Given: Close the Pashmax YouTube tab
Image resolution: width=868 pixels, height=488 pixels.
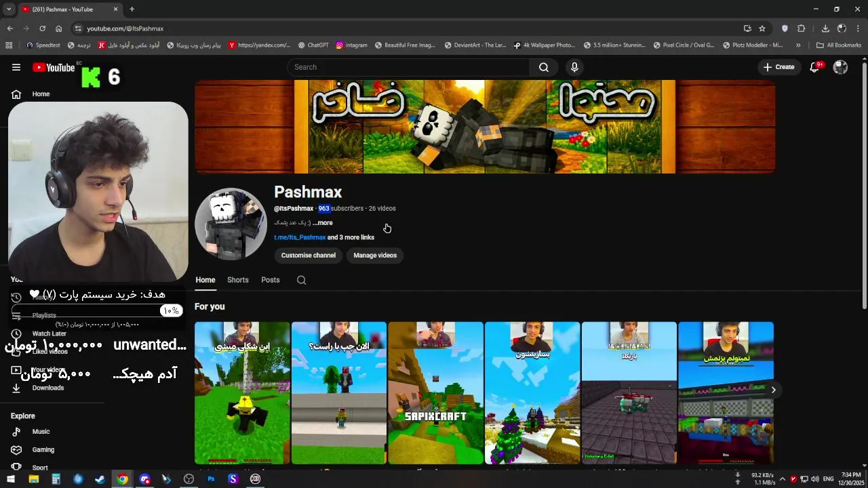Looking at the screenshot, I should pos(115,9).
